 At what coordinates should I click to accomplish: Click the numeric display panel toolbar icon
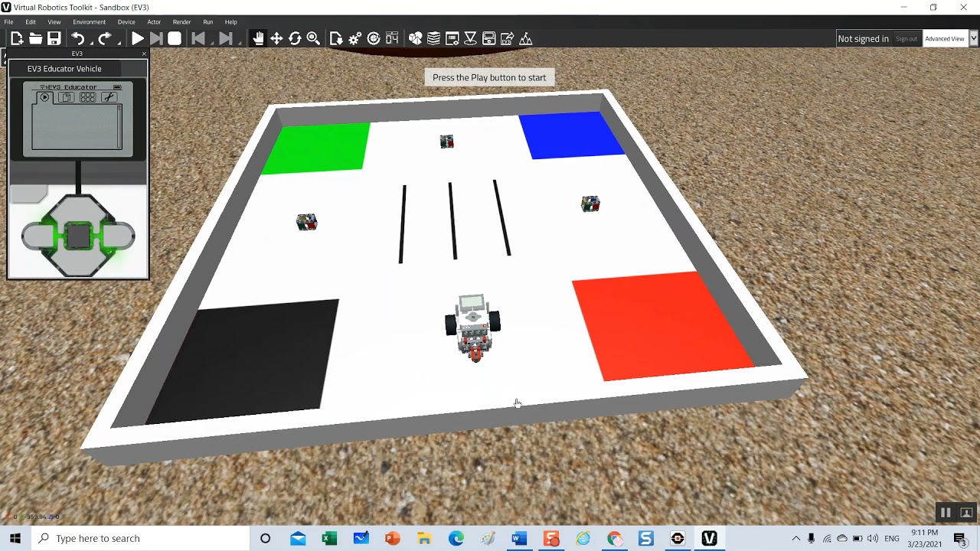[x=392, y=38]
